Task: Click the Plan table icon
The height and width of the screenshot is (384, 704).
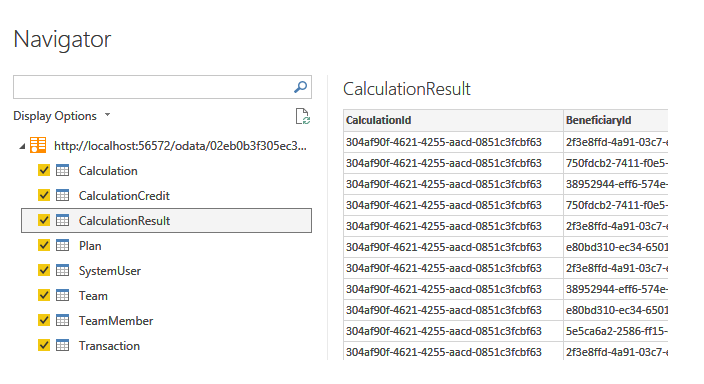Action: point(62,245)
